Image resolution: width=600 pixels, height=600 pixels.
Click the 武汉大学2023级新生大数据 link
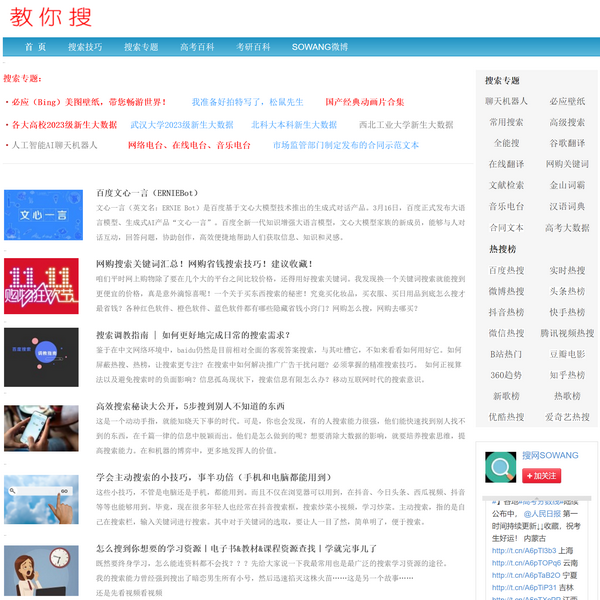(x=182, y=125)
